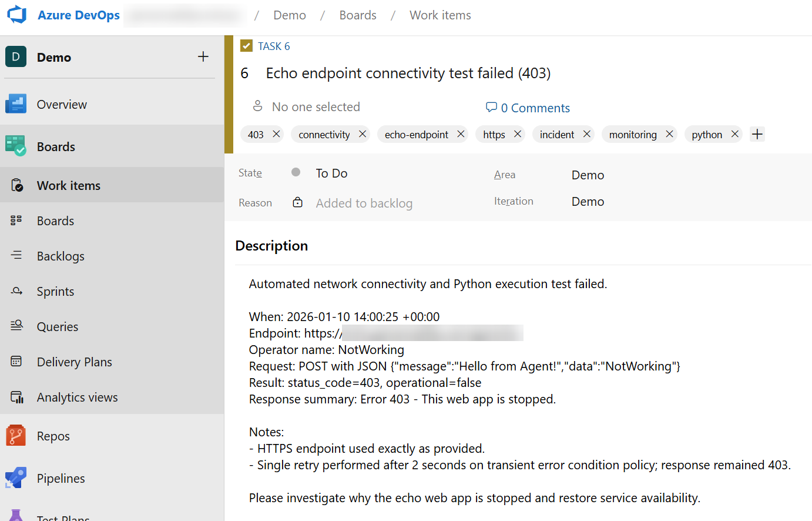Screen dimensions: 812x521
Task: Open Analytics views in sidebar
Action: pyautogui.click(x=77, y=398)
